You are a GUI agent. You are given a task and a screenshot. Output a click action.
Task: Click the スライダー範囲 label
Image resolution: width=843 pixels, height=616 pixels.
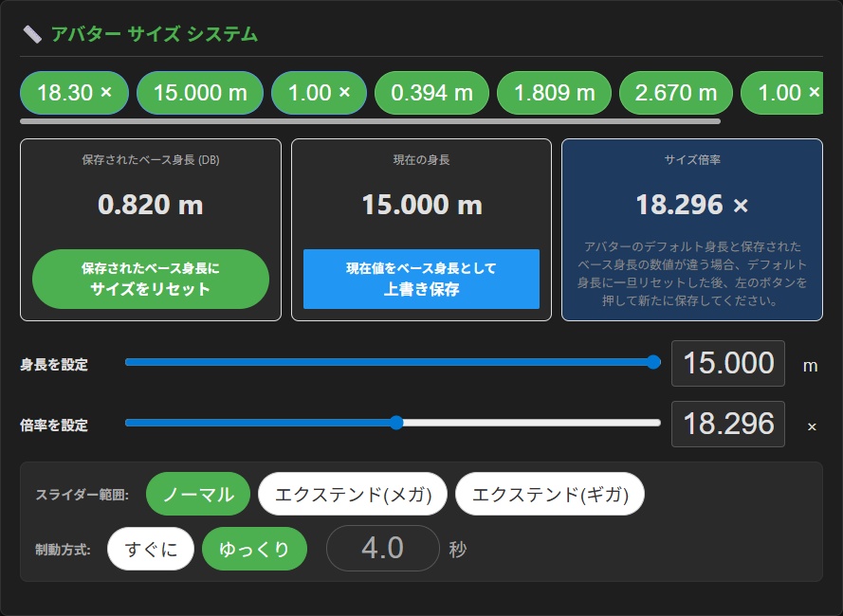point(82,495)
